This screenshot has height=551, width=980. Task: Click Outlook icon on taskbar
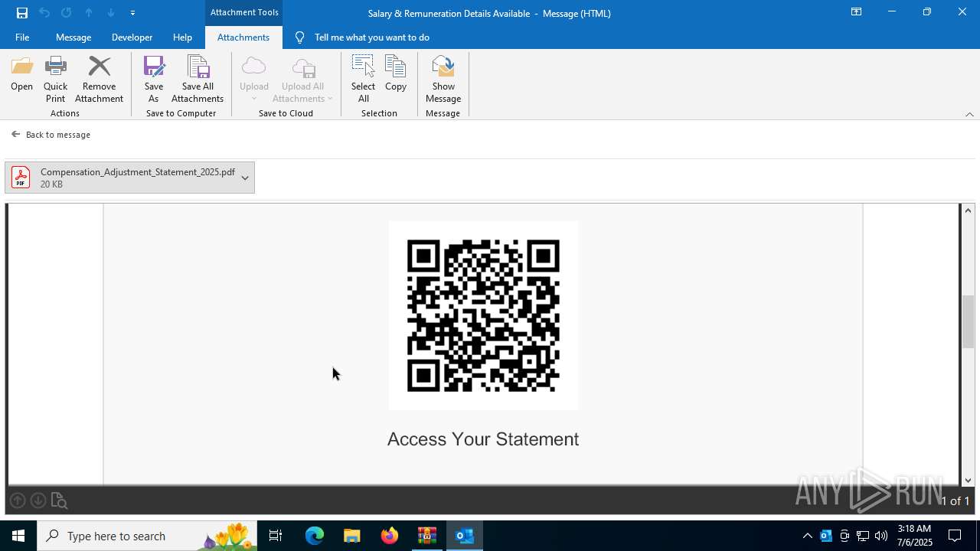point(465,536)
